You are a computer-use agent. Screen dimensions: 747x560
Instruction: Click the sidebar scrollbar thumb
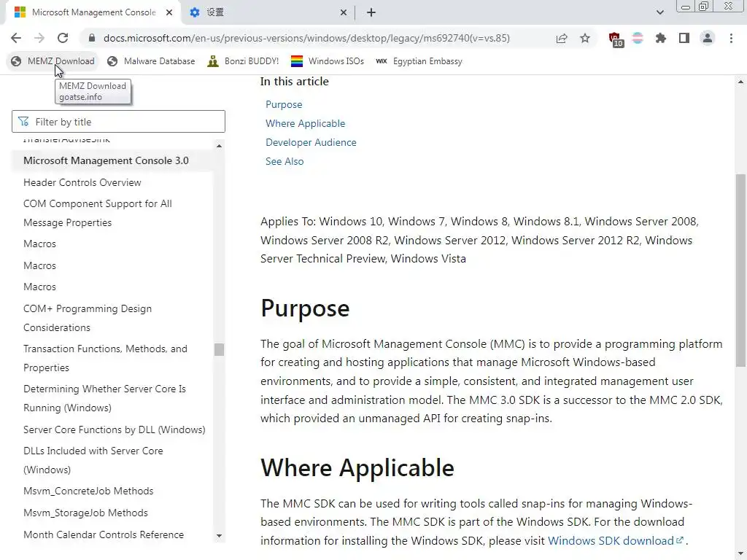tap(219, 349)
